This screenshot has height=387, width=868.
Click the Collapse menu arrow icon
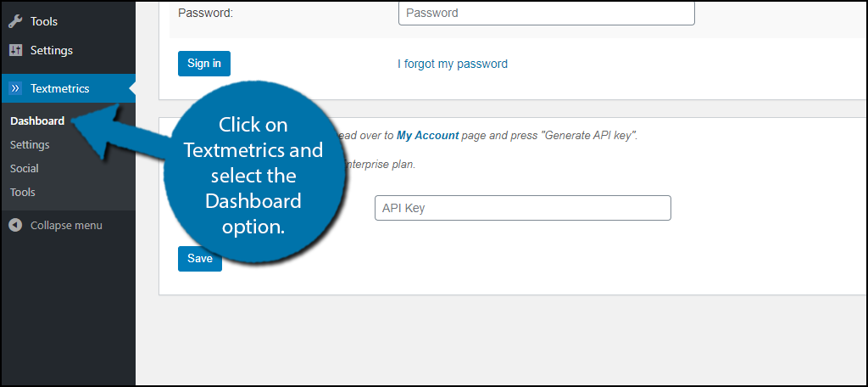[15, 225]
